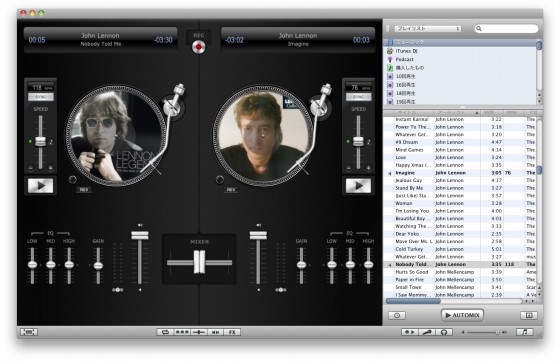Play the right deck Imagine track
Screen dimensions: 560x364
click(x=358, y=185)
